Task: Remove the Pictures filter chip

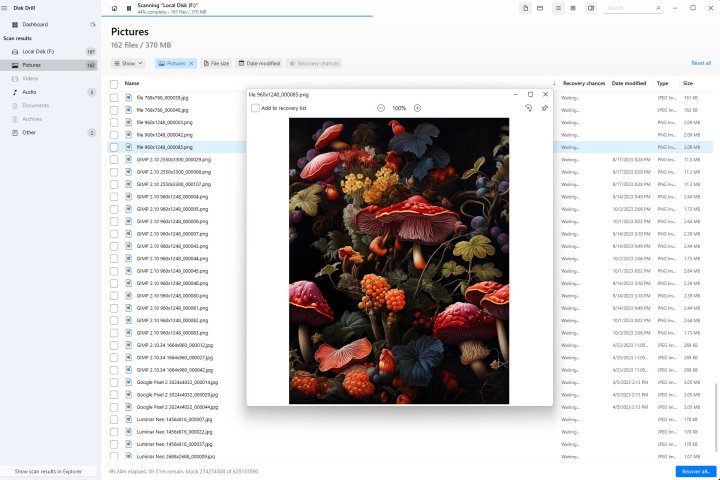Action: [191, 63]
